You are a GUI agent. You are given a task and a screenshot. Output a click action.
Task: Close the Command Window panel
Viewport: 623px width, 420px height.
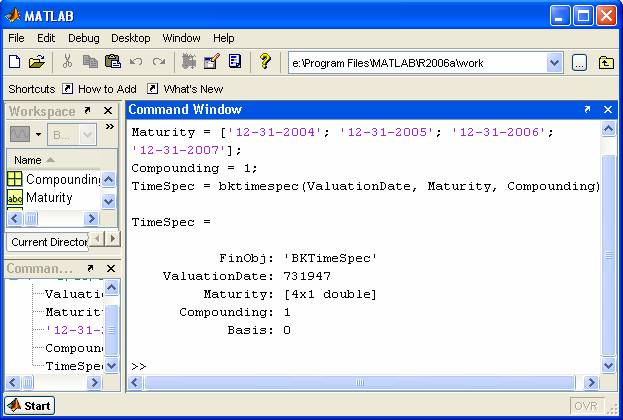[608, 109]
